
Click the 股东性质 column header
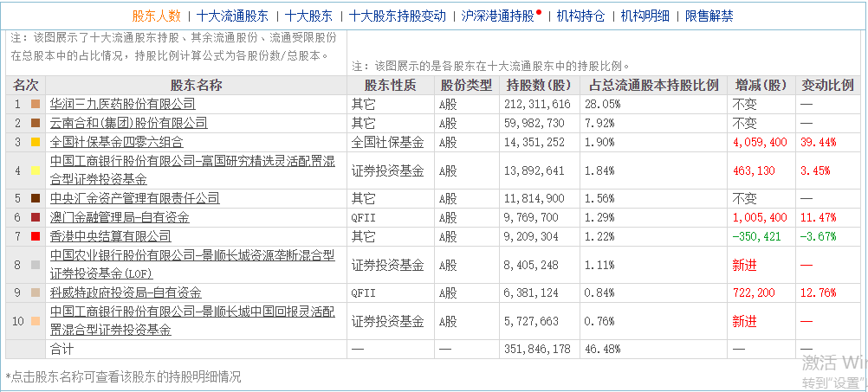click(391, 85)
